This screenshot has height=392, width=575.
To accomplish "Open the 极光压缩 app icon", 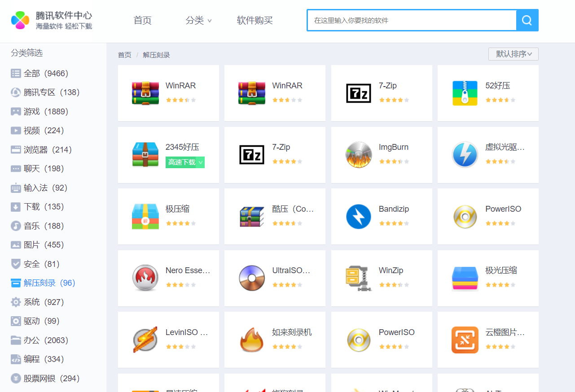I will (465, 278).
